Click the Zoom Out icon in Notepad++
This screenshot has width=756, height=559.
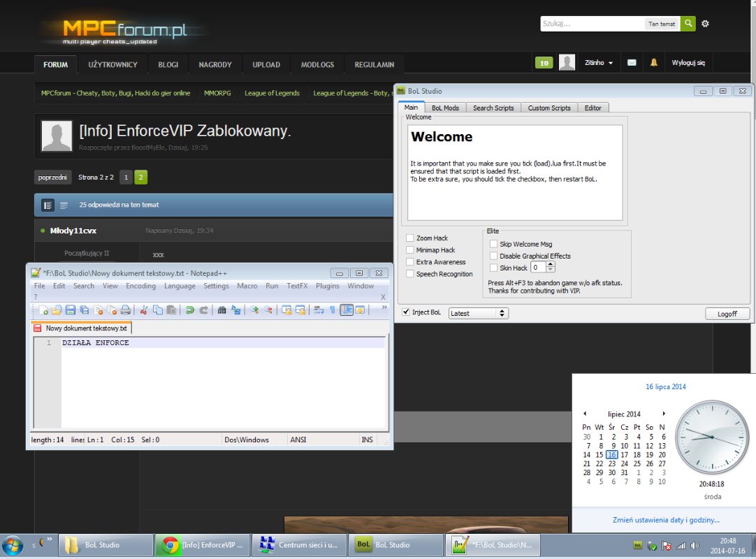click(268, 310)
